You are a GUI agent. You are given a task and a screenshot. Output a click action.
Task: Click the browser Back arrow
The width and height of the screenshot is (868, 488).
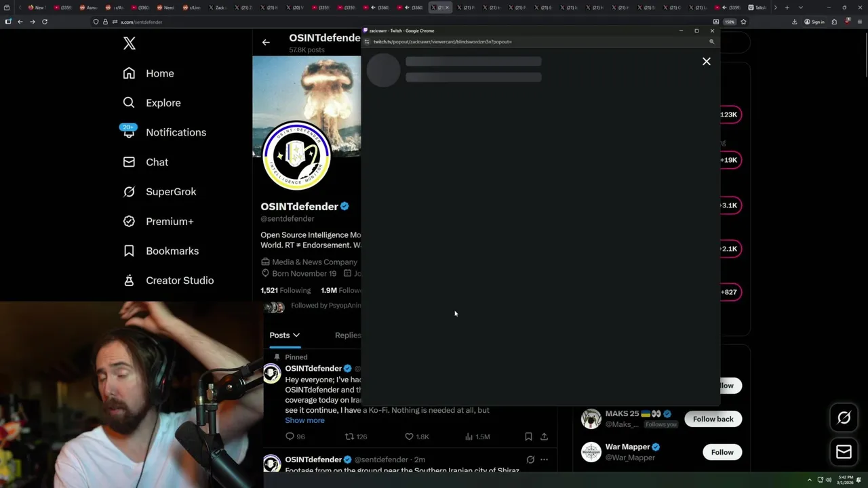20,22
